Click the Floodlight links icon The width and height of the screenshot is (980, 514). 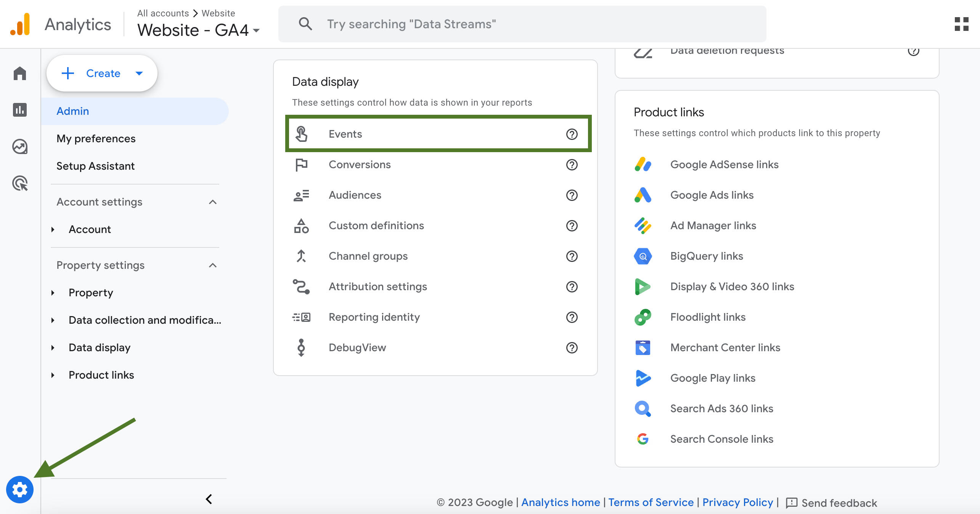click(643, 317)
